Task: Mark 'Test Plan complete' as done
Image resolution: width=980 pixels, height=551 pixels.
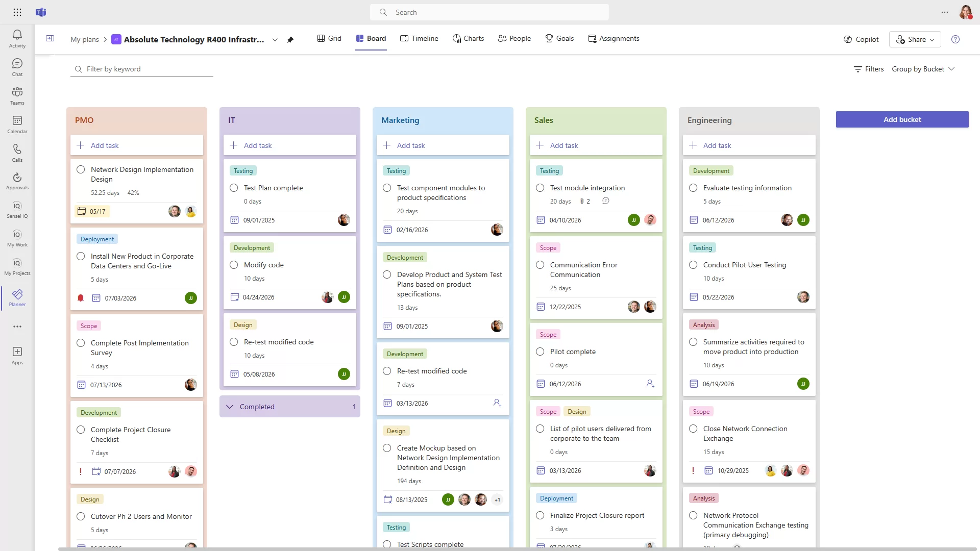Action: pos(234,188)
